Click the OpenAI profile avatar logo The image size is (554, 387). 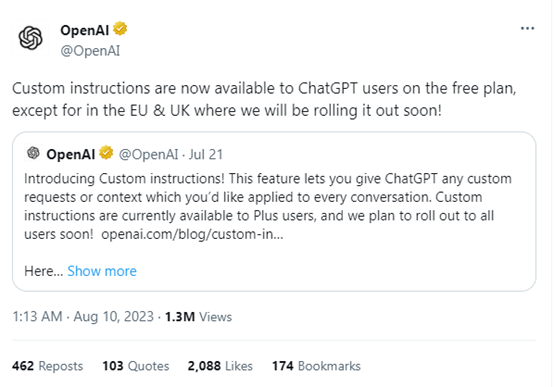30,38
